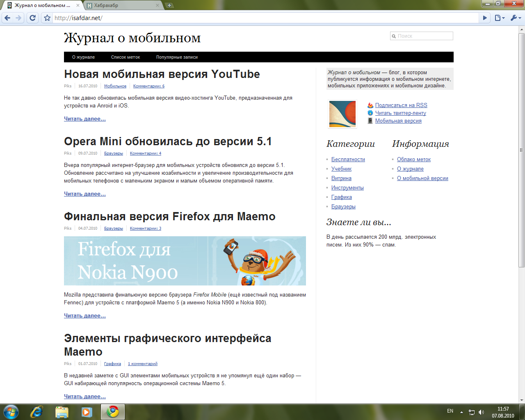The image size is (525, 420).
Task: Open the О мобильной версии link
Action: pyautogui.click(x=422, y=178)
